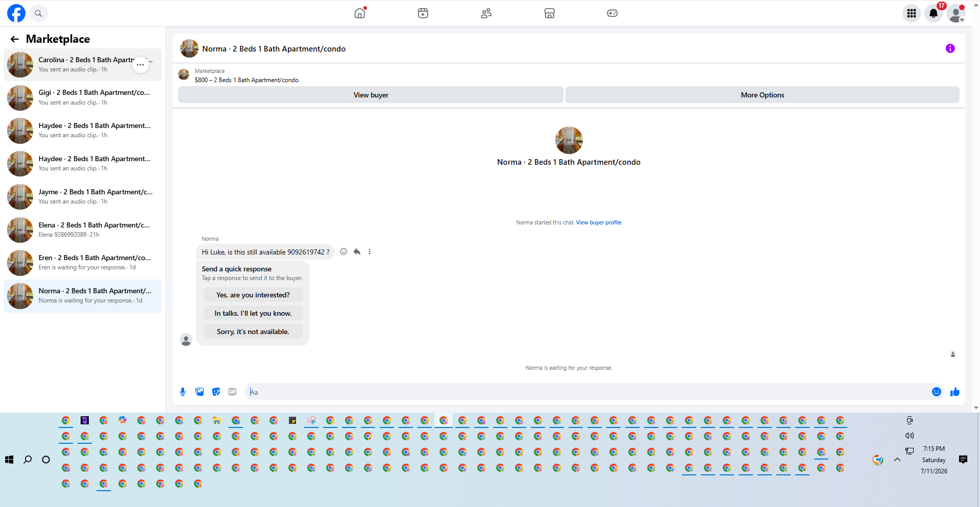Click Norma's avatar in chat header
980x507 pixels.
(189, 48)
